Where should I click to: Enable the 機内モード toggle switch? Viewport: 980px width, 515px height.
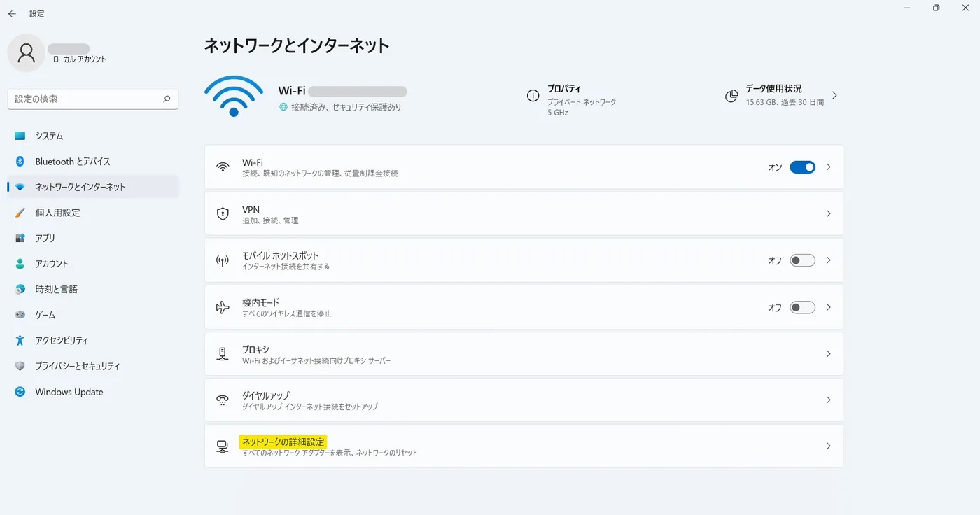click(x=802, y=307)
